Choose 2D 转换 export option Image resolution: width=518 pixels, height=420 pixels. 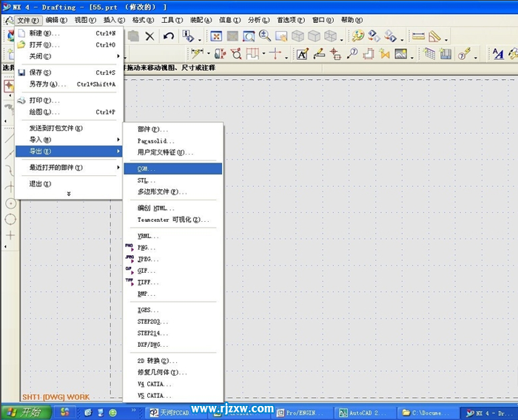(172, 361)
